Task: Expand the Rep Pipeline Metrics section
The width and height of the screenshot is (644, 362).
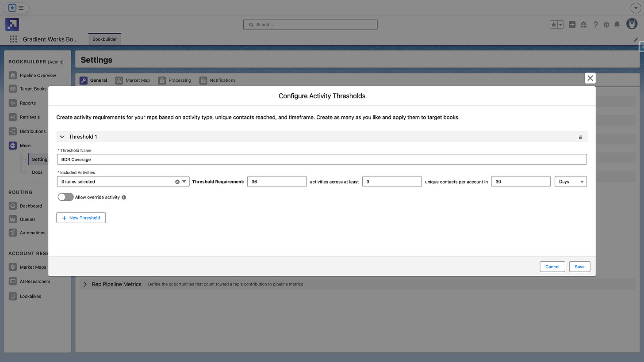Action: 85,284
